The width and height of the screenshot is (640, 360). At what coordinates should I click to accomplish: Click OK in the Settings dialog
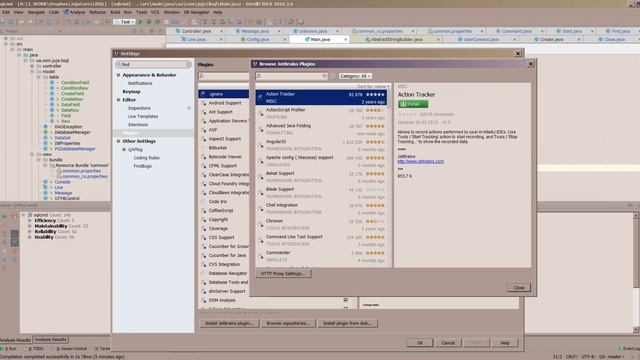coord(420,343)
